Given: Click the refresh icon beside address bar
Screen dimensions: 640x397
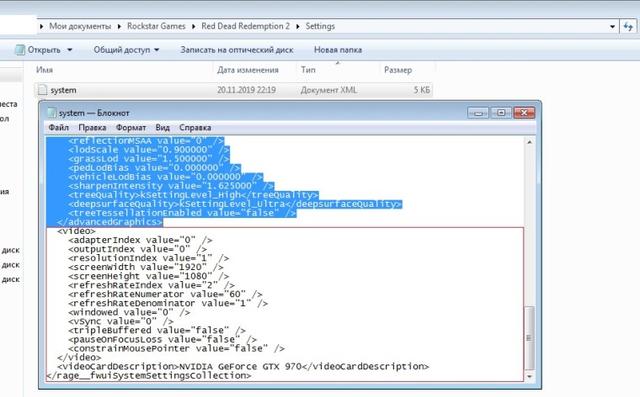Looking at the screenshot, I should 628,27.
